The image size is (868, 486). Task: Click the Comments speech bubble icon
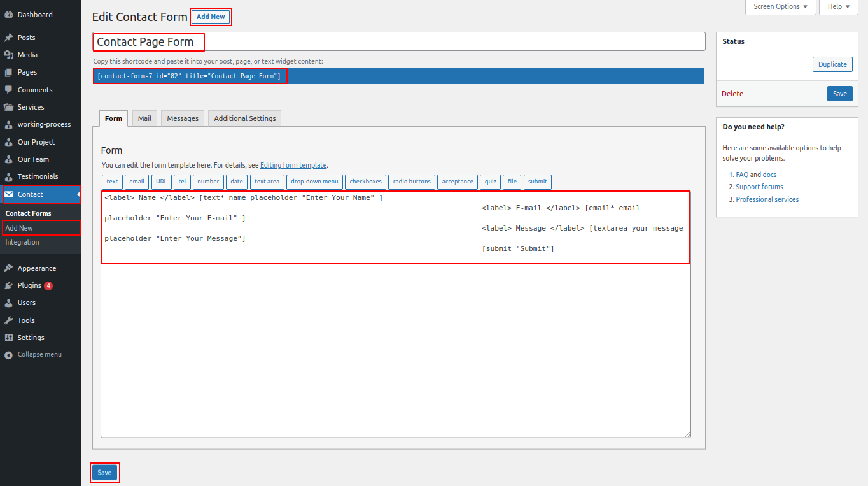point(9,90)
